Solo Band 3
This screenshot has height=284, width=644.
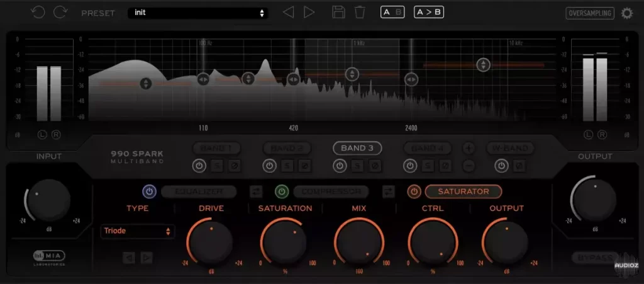click(358, 166)
